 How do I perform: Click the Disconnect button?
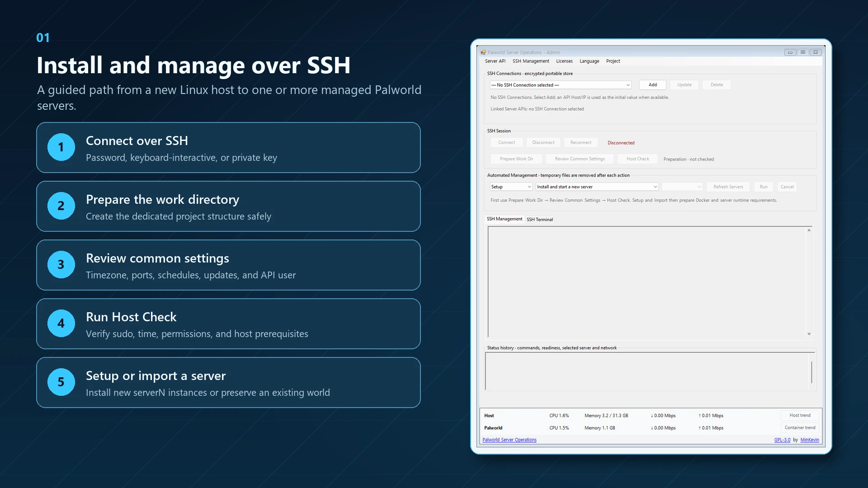click(543, 143)
